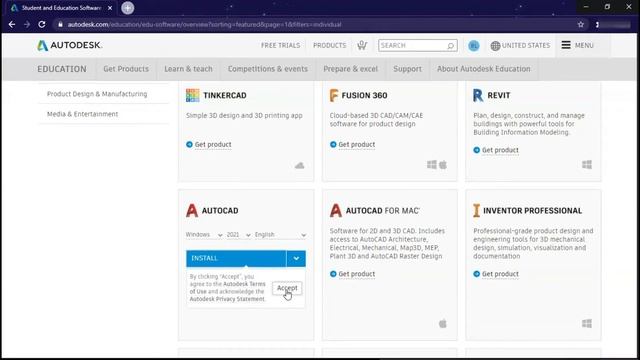The image size is (640, 360).
Task: Bookmark page with star icon
Action: (x=581, y=24)
